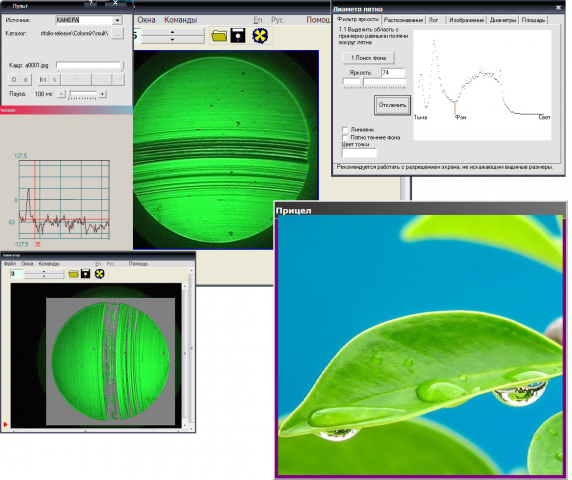Screen dimensions: 572x480
Task: Click the save disk icon in Navigator window
Action: [86, 274]
